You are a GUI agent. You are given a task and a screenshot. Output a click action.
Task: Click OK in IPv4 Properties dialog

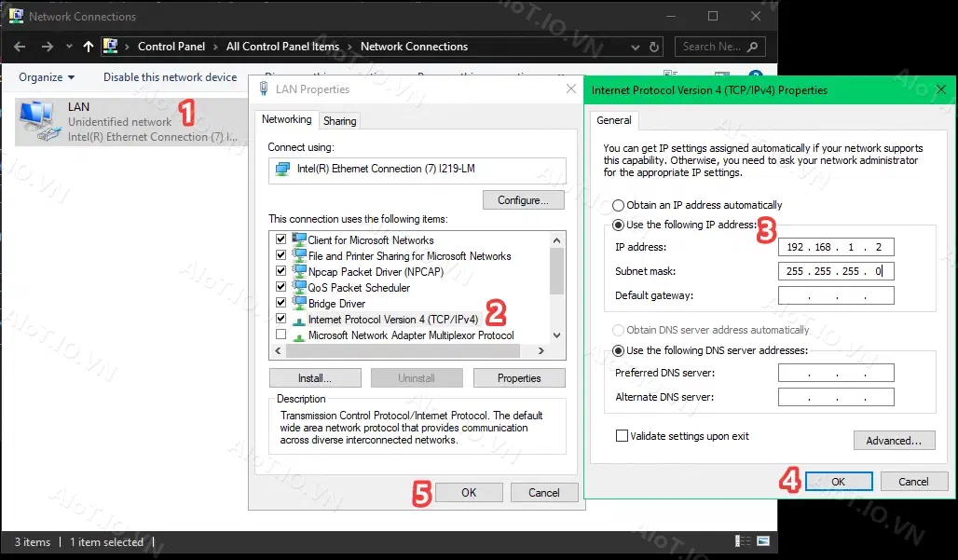coord(839,482)
